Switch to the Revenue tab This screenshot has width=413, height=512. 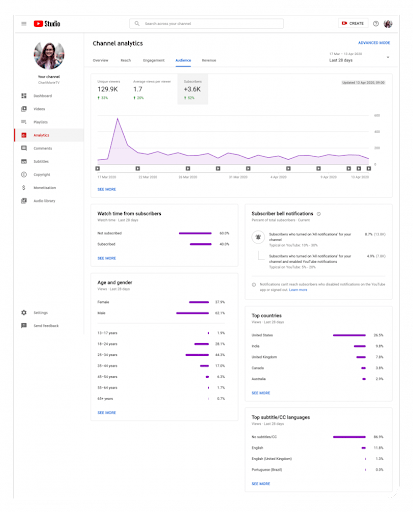pyautogui.click(x=209, y=60)
